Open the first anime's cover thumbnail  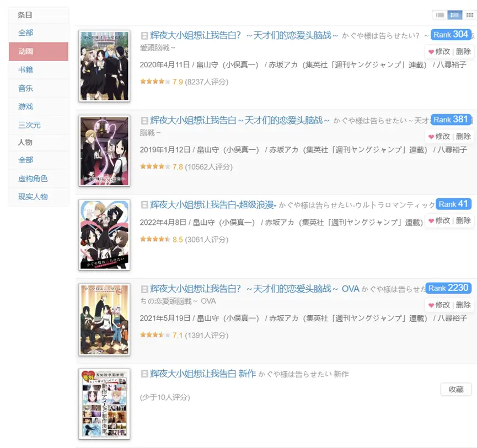104,66
